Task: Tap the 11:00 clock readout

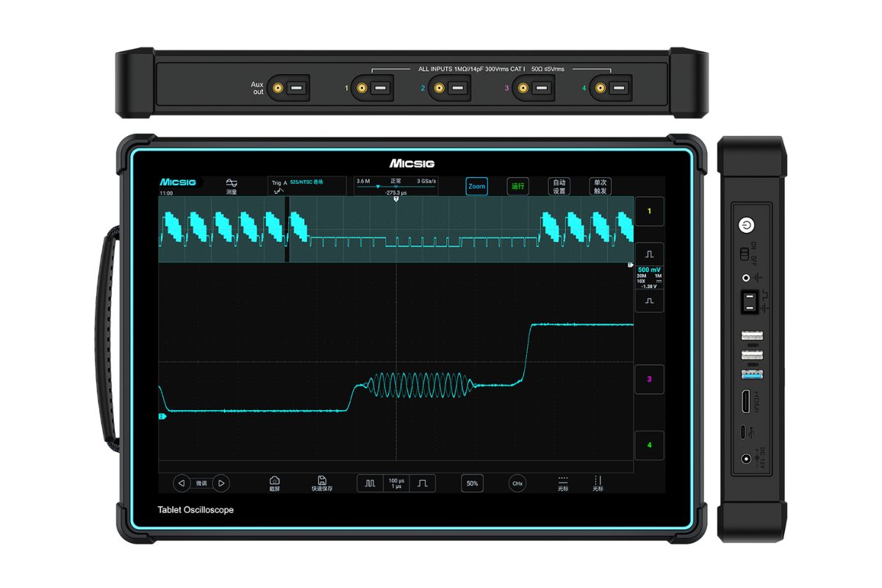Action: (166, 193)
